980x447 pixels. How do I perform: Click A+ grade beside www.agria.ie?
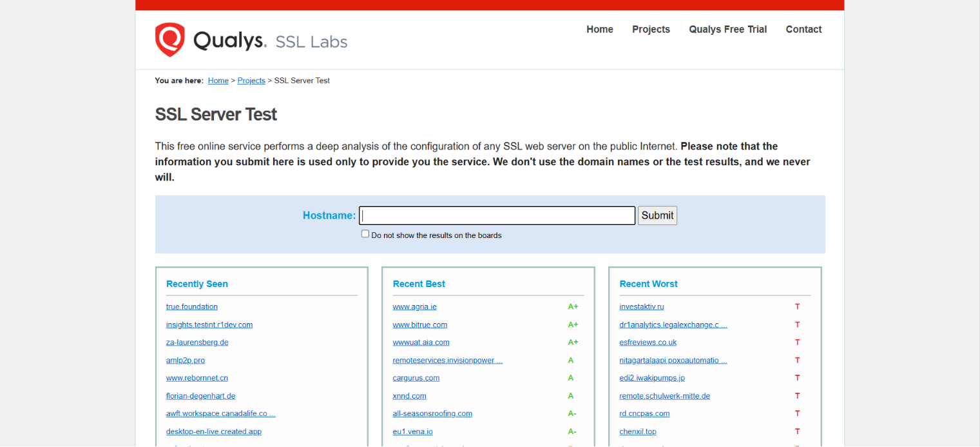573,306
